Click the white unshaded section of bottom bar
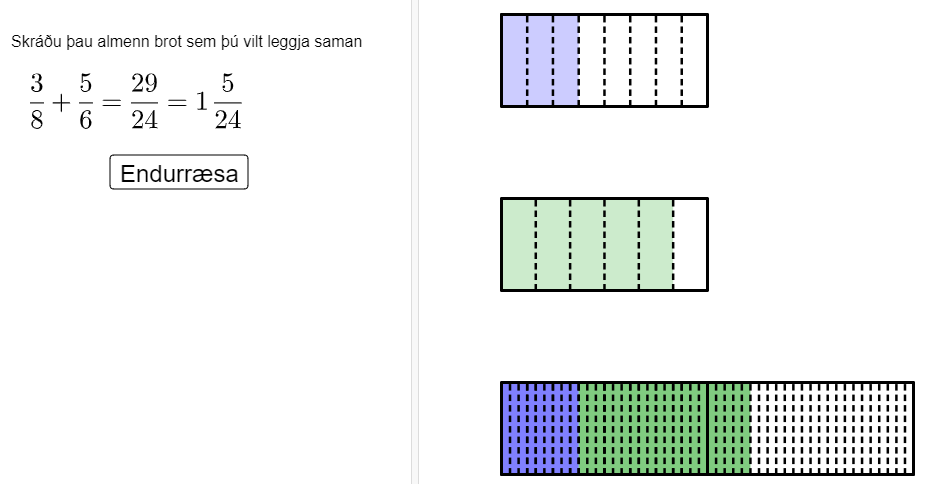Viewport: 927px width, 493px height. [x=831, y=429]
